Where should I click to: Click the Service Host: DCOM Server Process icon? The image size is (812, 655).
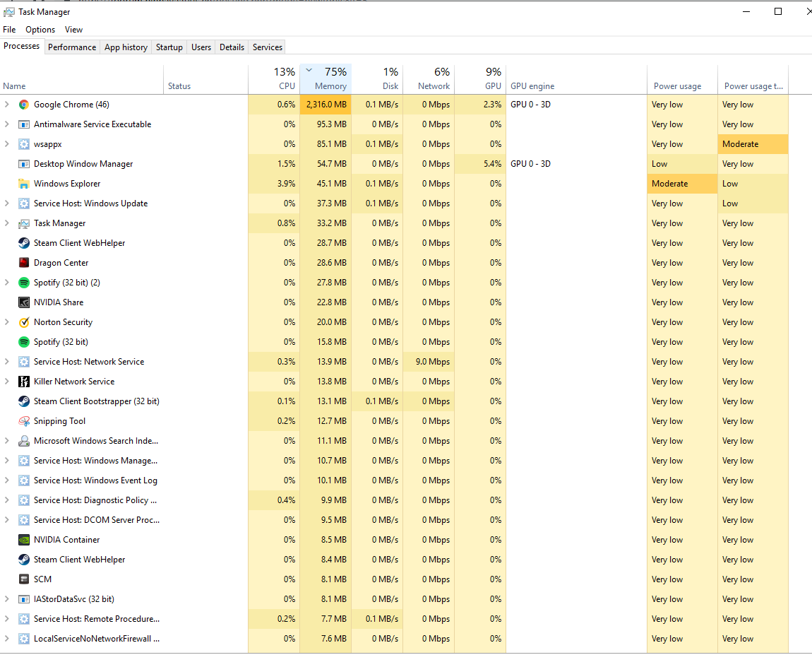(24, 520)
